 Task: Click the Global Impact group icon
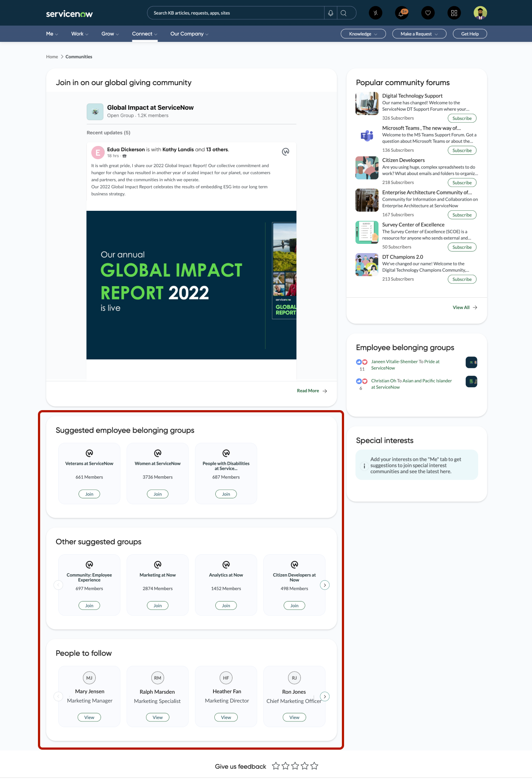tap(95, 112)
